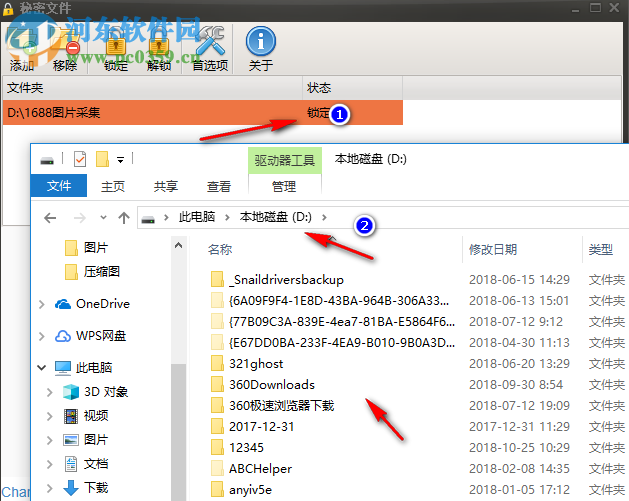Image resolution: width=629 pixels, height=501 pixels.
Task: Collapse the 此电脑 tree node
Action: [x=41, y=367]
